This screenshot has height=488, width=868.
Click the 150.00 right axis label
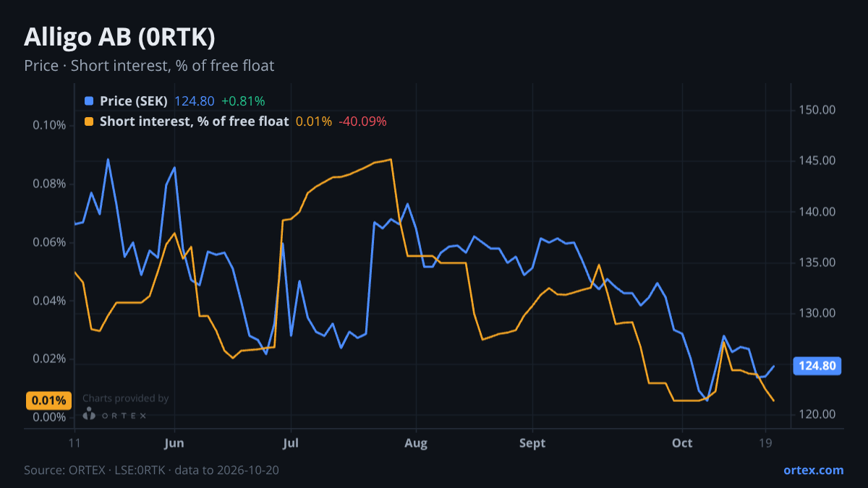click(817, 111)
